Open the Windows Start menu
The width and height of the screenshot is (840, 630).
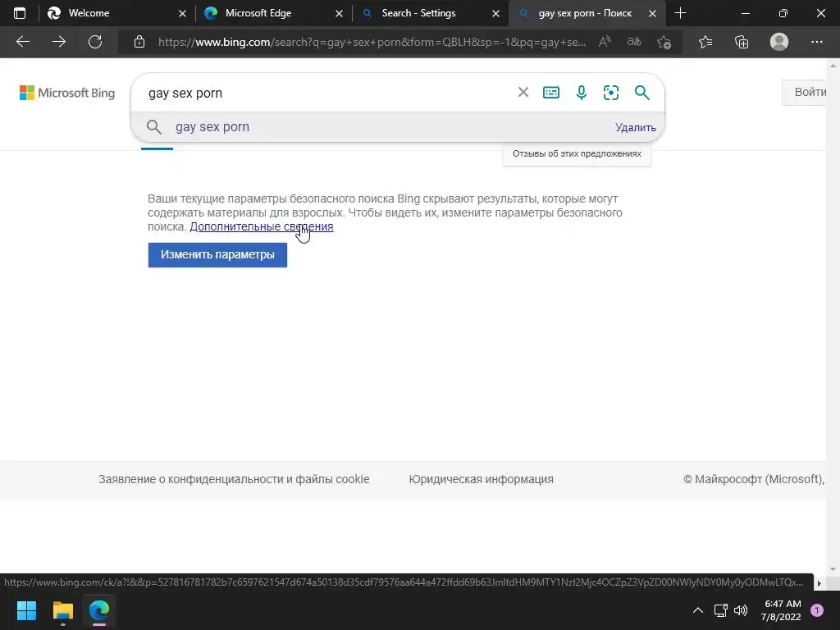26,610
